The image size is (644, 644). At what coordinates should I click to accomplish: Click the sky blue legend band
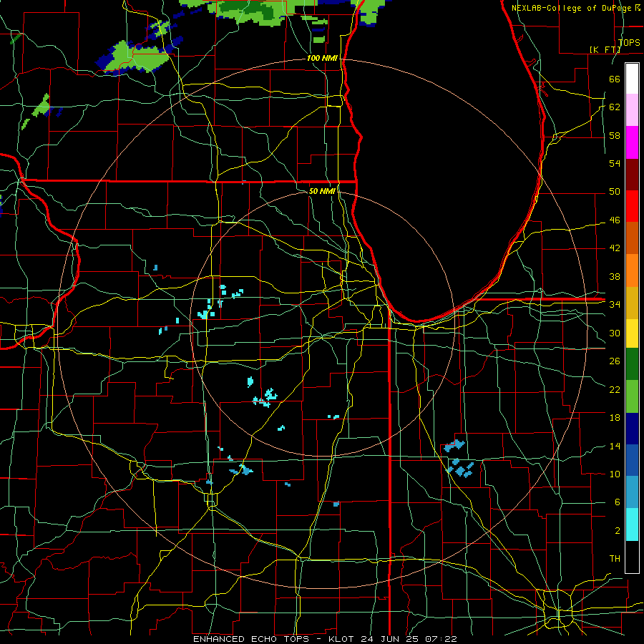[632, 492]
